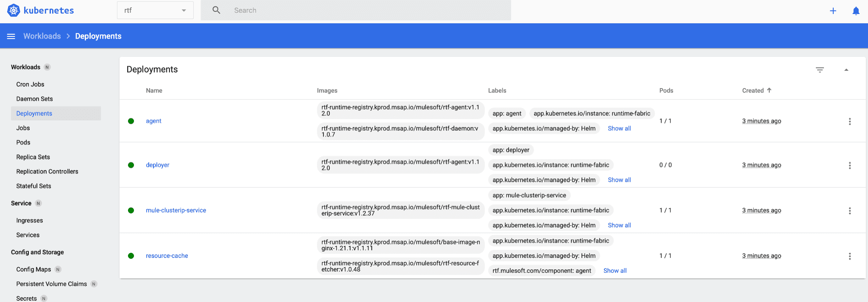The image size is (868, 302).
Task: Show all labels for resource-cache
Action: point(615,271)
